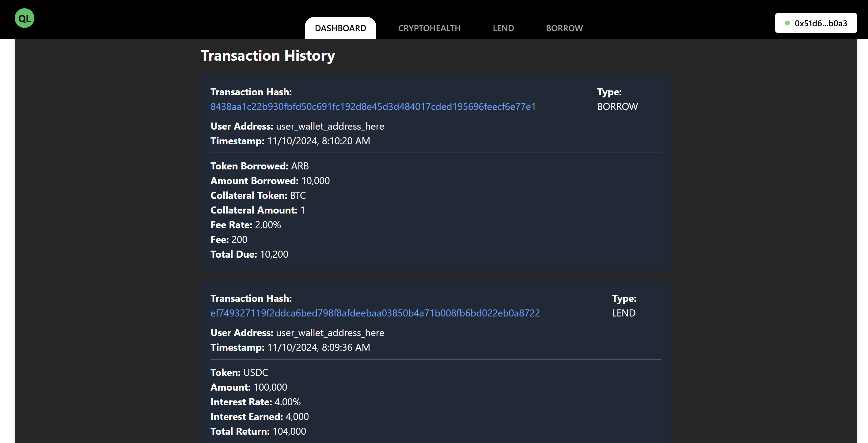Click the BORROW type label
Image resolution: width=868 pixels, height=443 pixels.
click(617, 107)
